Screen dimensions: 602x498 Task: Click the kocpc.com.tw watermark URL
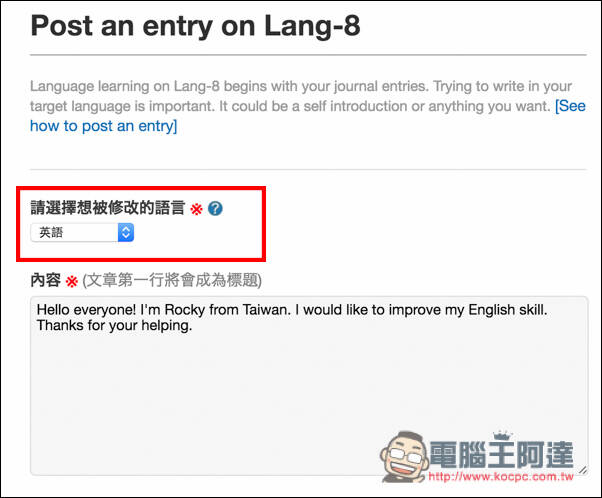click(x=501, y=476)
